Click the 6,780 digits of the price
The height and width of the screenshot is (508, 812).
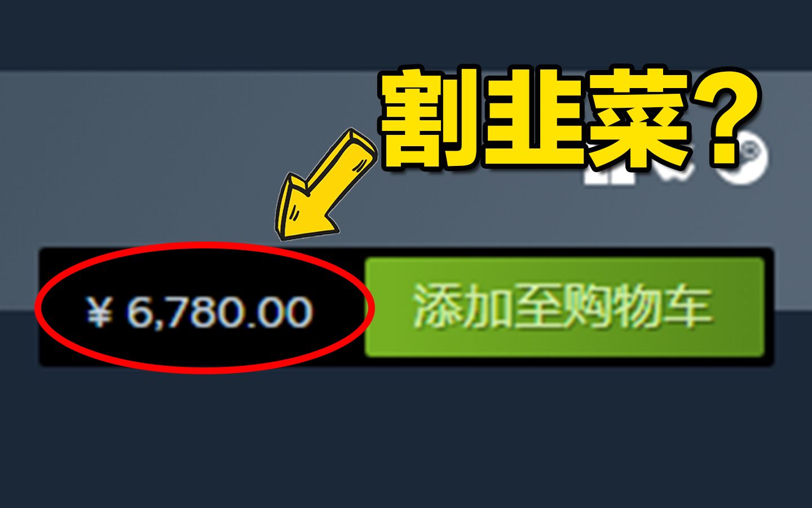click(177, 312)
